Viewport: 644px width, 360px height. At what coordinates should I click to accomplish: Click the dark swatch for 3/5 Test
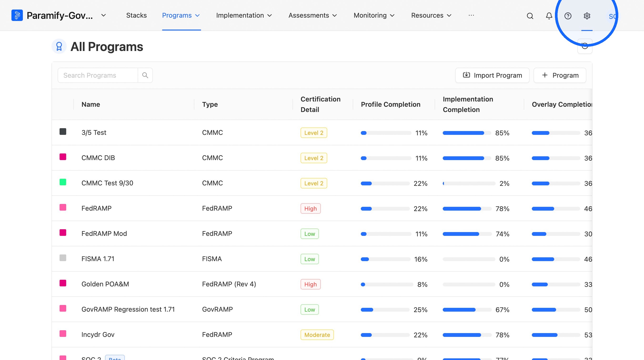pyautogui.click(x=63, y=132)
